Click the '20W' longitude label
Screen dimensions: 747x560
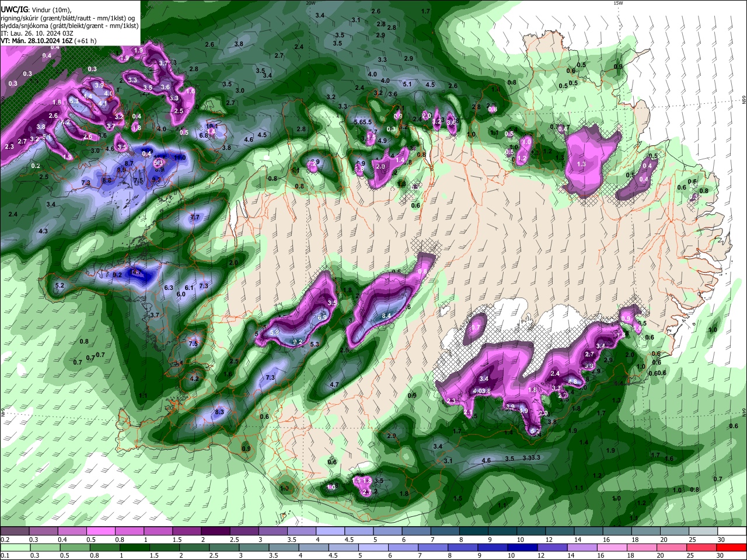311,3
